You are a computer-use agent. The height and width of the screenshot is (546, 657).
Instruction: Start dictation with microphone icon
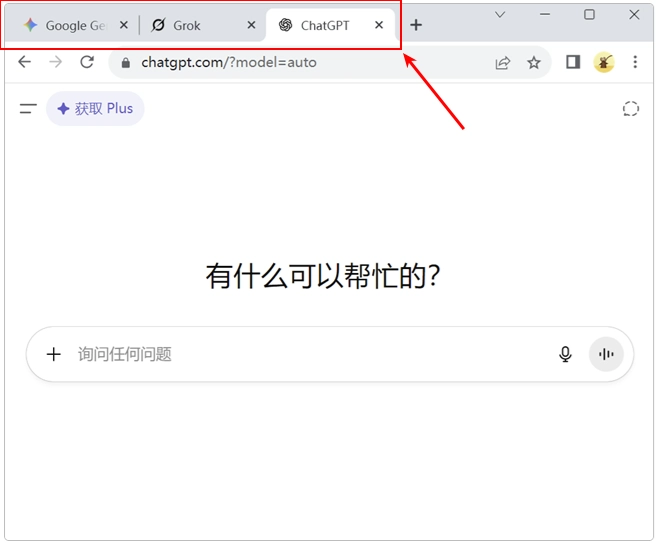coord(565,354)
